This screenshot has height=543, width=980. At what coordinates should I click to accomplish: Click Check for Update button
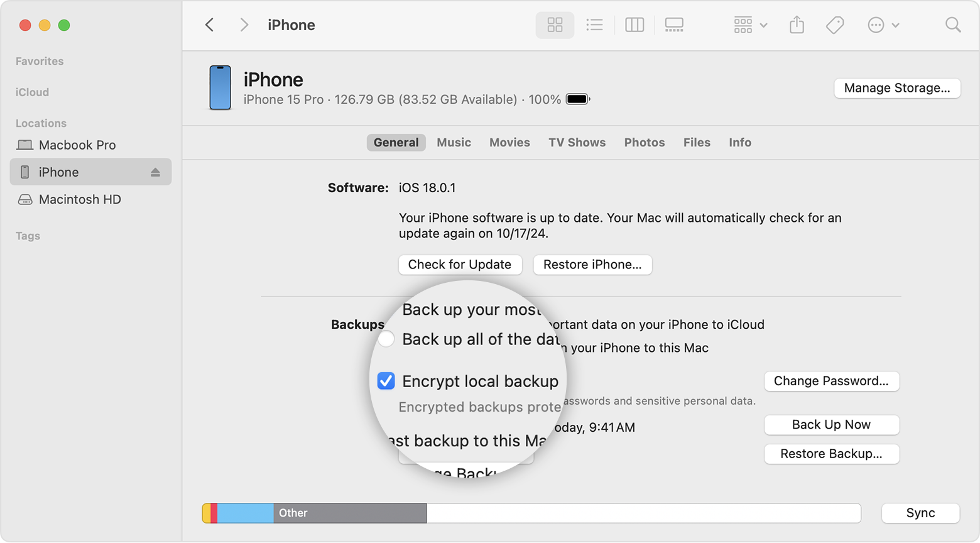coord(460,265)
